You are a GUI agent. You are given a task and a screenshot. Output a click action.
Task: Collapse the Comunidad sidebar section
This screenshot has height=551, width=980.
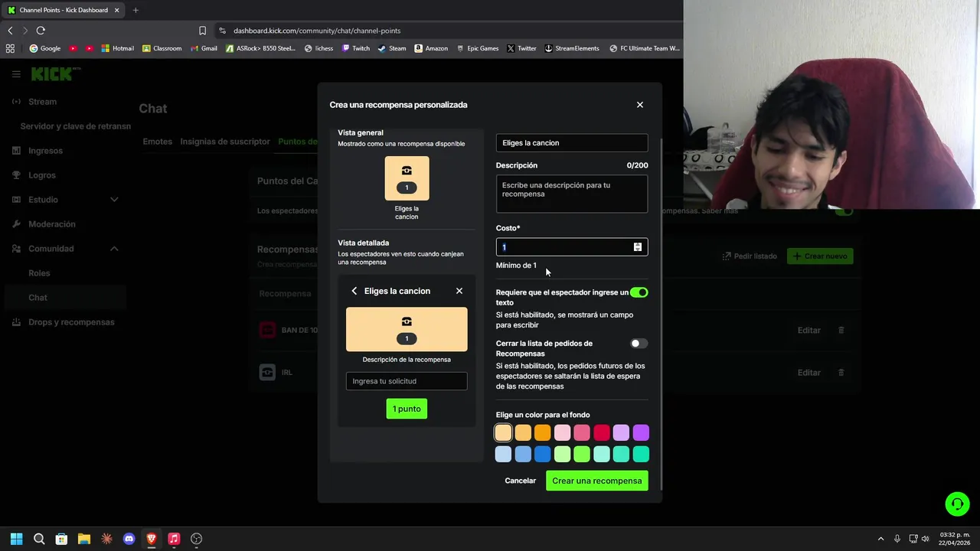tap(114, 249)
